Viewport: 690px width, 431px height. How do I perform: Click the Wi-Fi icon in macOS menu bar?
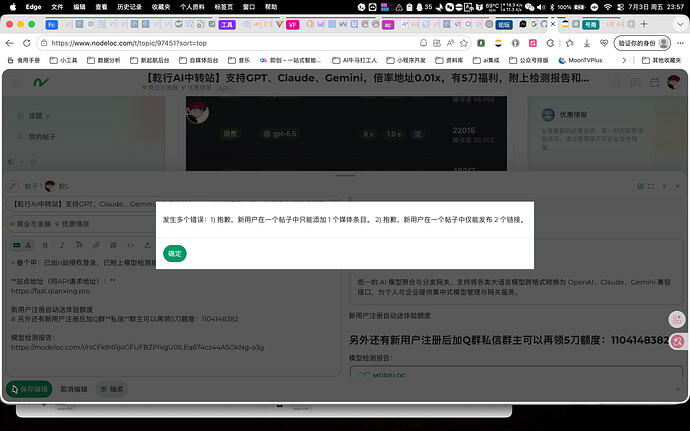(x=608, y=7)
